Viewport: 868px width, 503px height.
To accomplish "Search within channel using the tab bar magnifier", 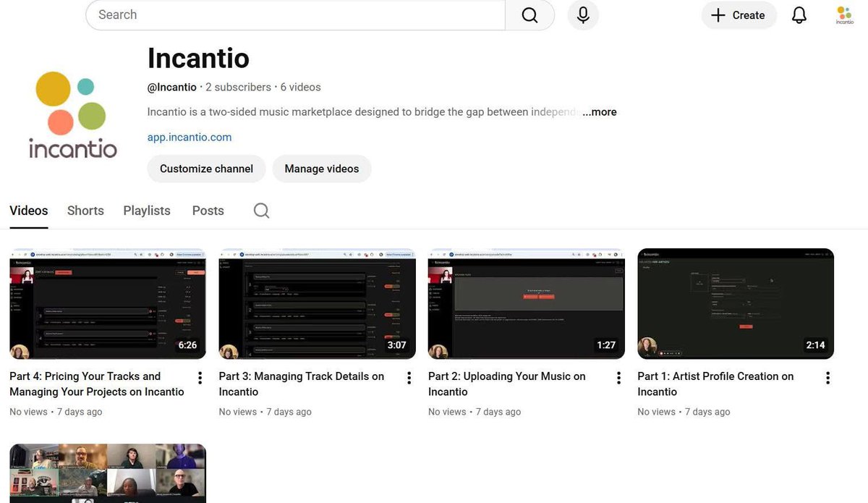I will (x=261, y=211).
